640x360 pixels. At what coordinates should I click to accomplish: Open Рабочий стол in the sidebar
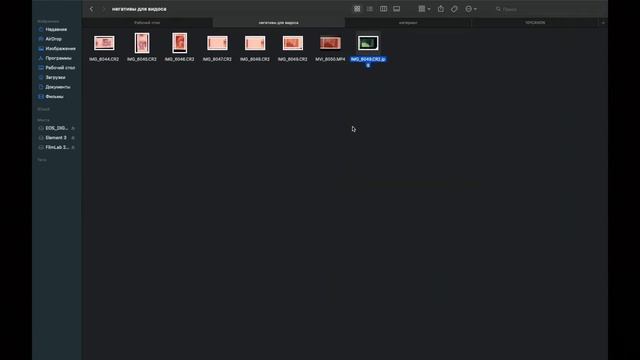[x=60, y=68]
